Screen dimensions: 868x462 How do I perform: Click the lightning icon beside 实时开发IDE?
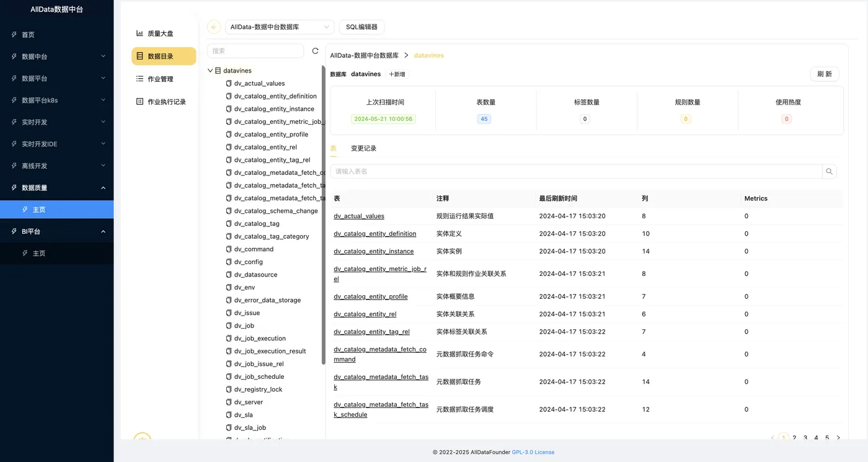coord(14,144)
